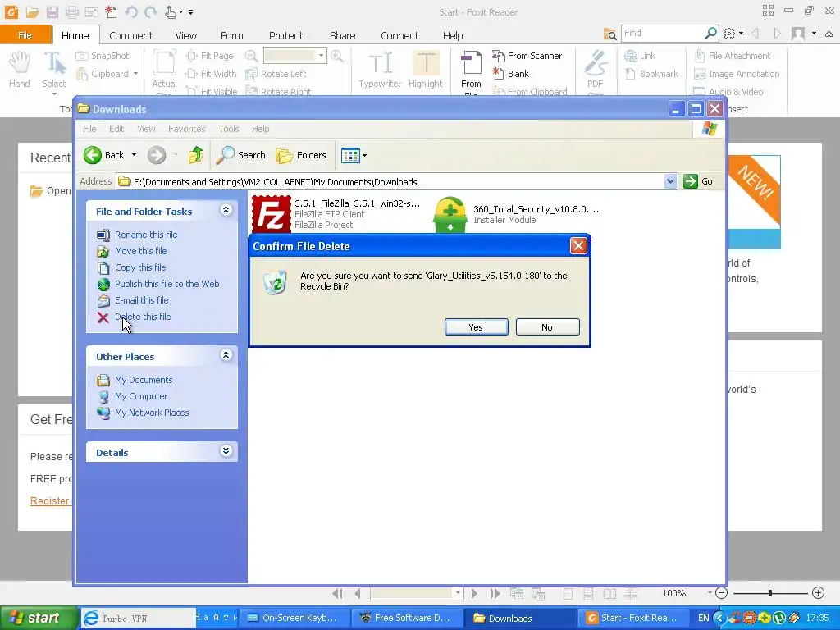The width and height of the screenshot is (840, 630).
Task: Open Internet Explorer from quick launch
Action: click(x=91, y=619)
